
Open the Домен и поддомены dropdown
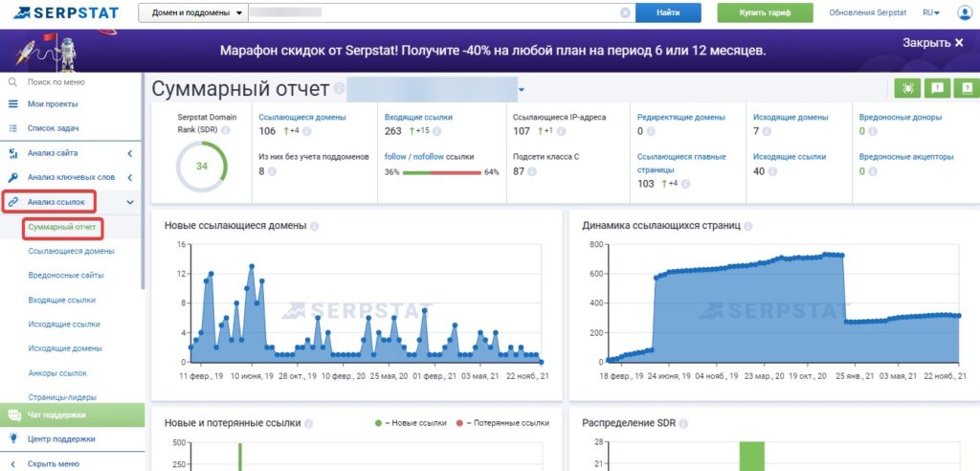(193, 12)
